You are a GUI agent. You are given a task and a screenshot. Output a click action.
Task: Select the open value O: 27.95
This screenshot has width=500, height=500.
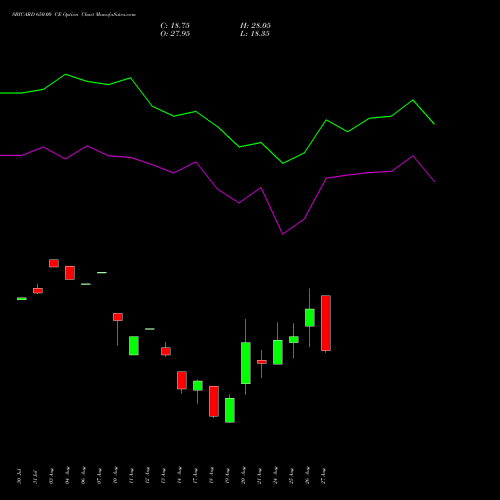pyautogui.click(x=175, y=34)
